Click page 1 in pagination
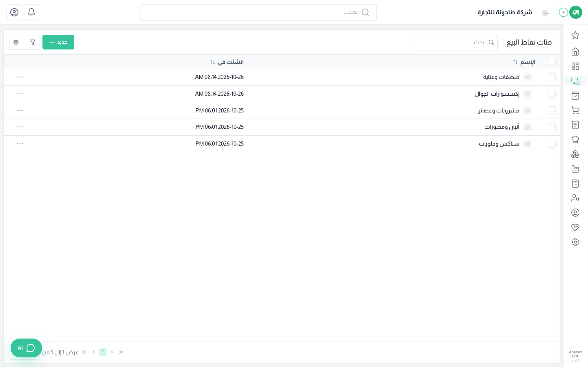 [x=102, y=352]
